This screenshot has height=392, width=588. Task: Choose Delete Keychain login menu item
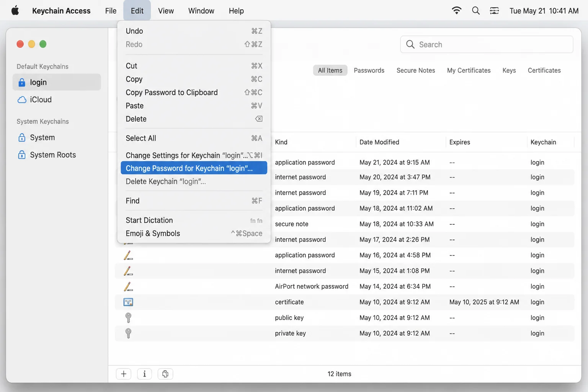(x=194, y=181)
